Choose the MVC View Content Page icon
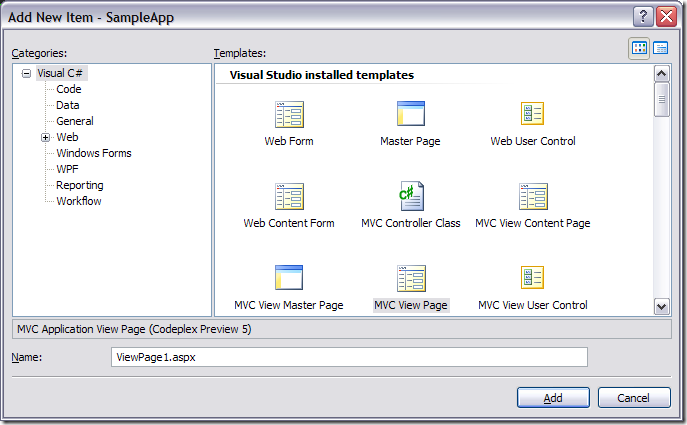This screenshot has height=425, width=687. click(x=532, y=197)
